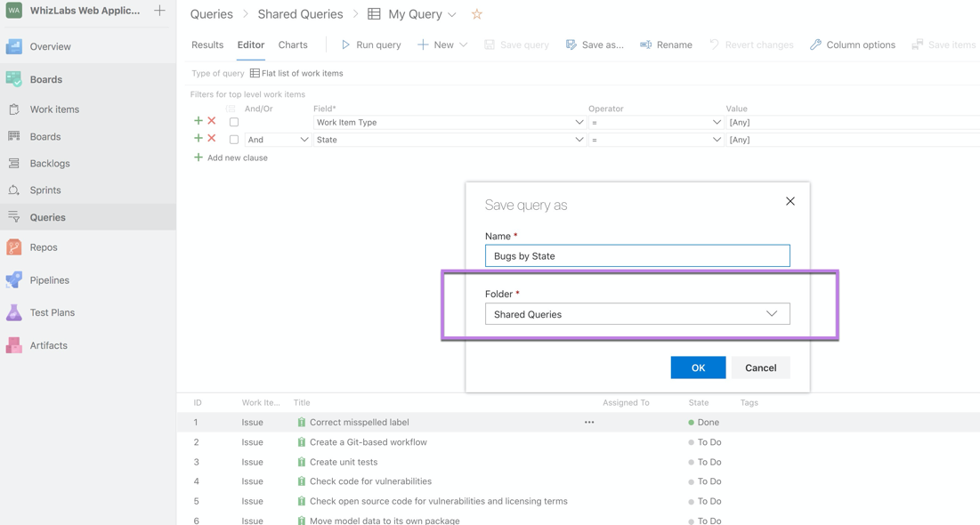980x525 pixels.
Task: Click Shared Queries breadcrumb link
Action: (x=300, y=13)
